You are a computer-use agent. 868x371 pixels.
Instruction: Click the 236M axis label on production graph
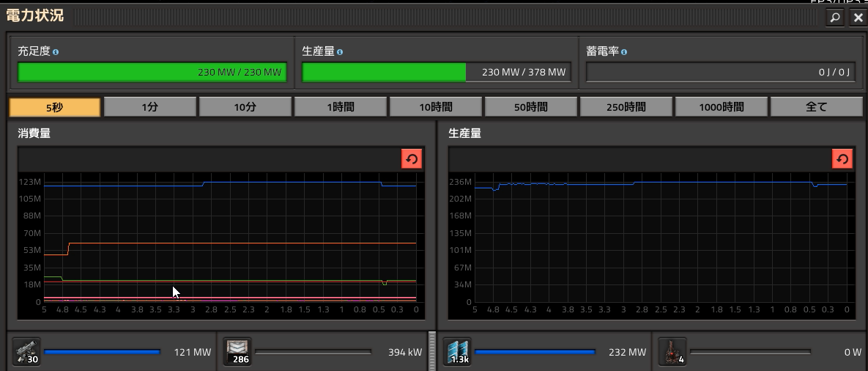pos(460,182)
